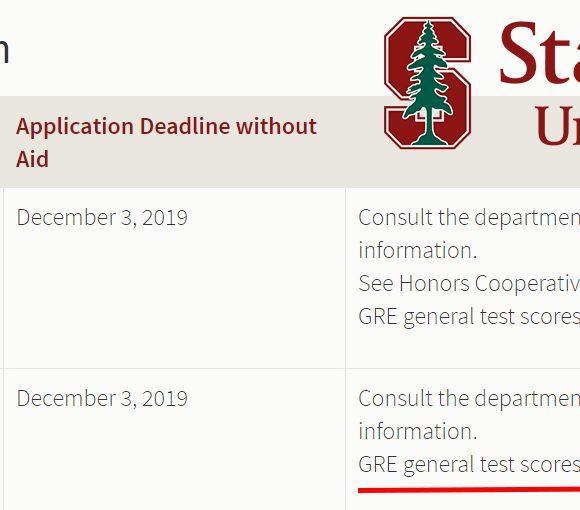Click the word Aid in header

coord(32,159)
